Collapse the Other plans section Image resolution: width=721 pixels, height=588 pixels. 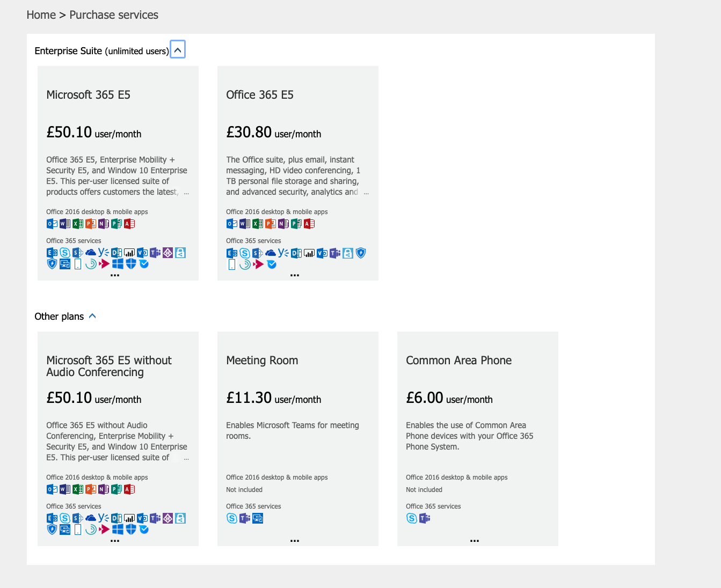click(x=92, y=316)
